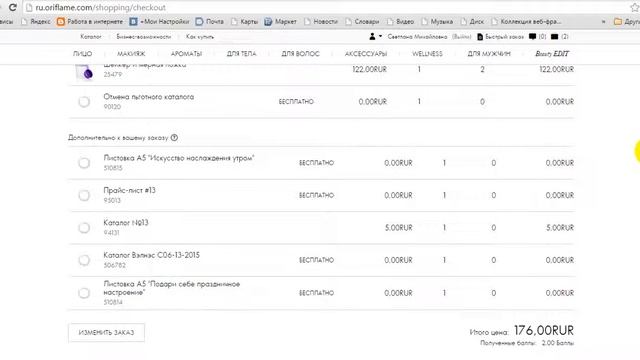Click the 176,00RUR total price

point(544,330)
